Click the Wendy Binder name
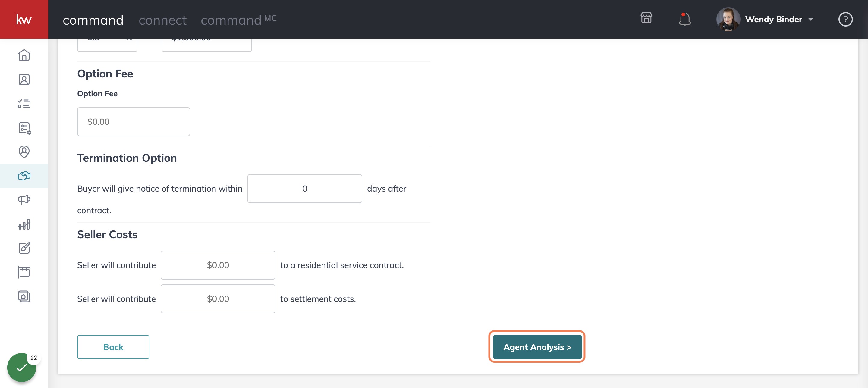Image resolution: width=868 pixels, height=388 pixels. (x=773, y=20)
